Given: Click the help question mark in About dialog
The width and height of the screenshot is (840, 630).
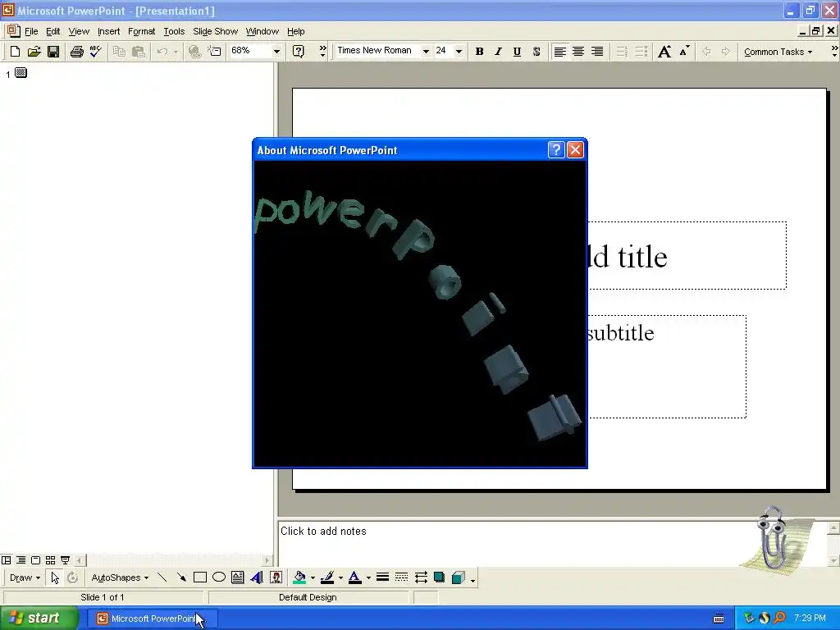Looking at the screenshot, I should coord(556,150).
